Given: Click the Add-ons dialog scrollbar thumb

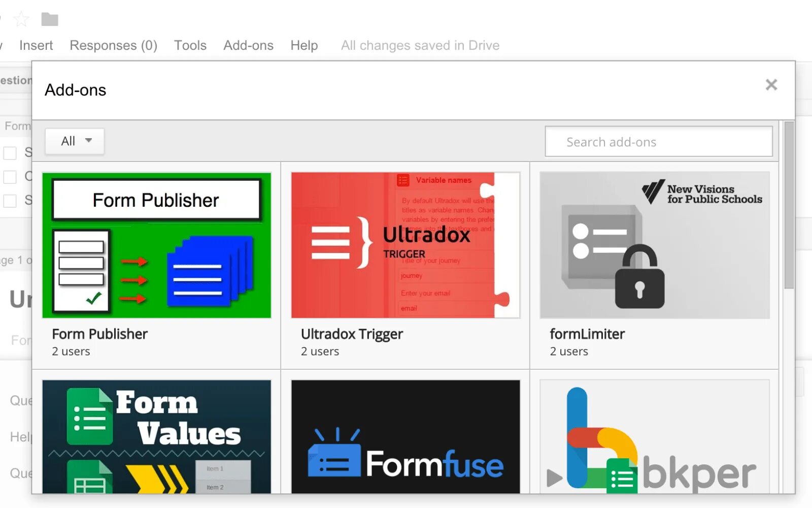Looking at the screenshot, I should point(789,205).
